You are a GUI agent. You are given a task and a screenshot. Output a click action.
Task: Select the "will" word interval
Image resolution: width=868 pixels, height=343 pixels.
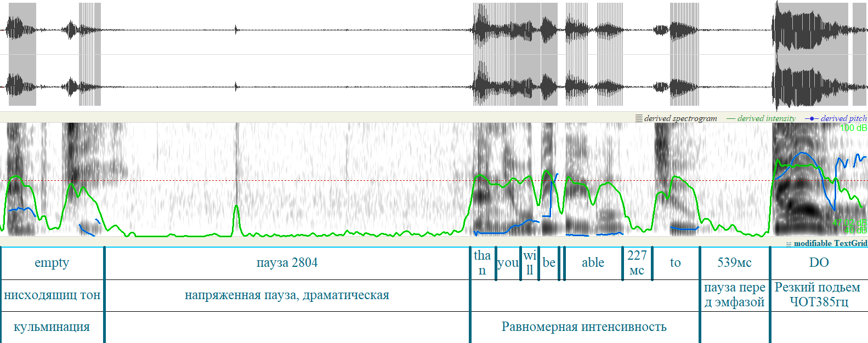530,263
